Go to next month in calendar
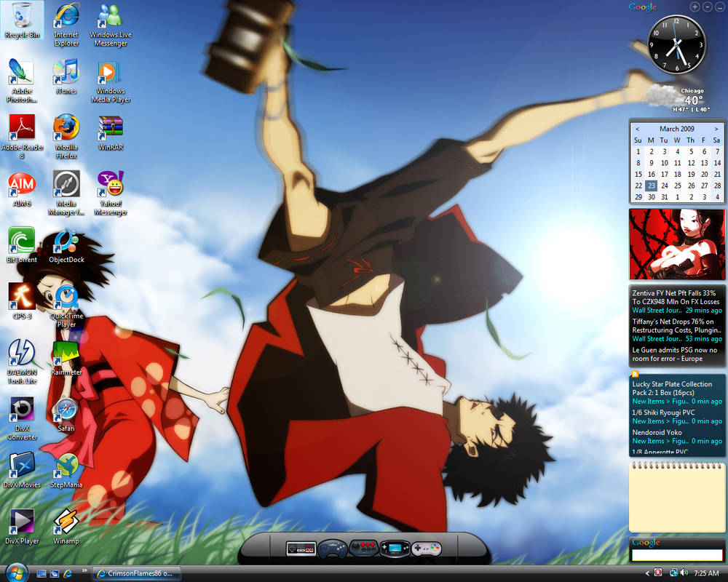Image resolution: width=728 pixels, height=582 pixels. click(716, 129)
